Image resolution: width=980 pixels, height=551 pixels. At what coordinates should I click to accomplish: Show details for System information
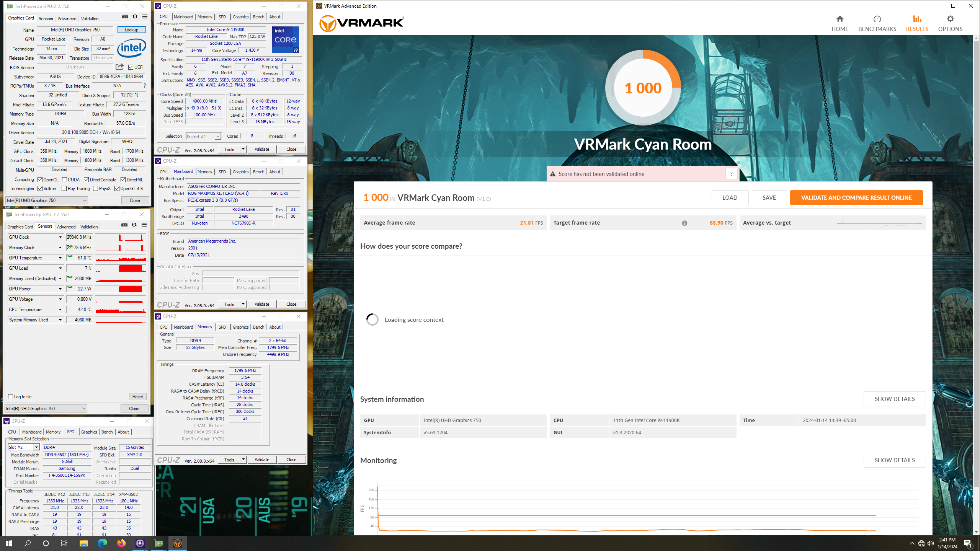pyautogui.click(x=895, y=399)
